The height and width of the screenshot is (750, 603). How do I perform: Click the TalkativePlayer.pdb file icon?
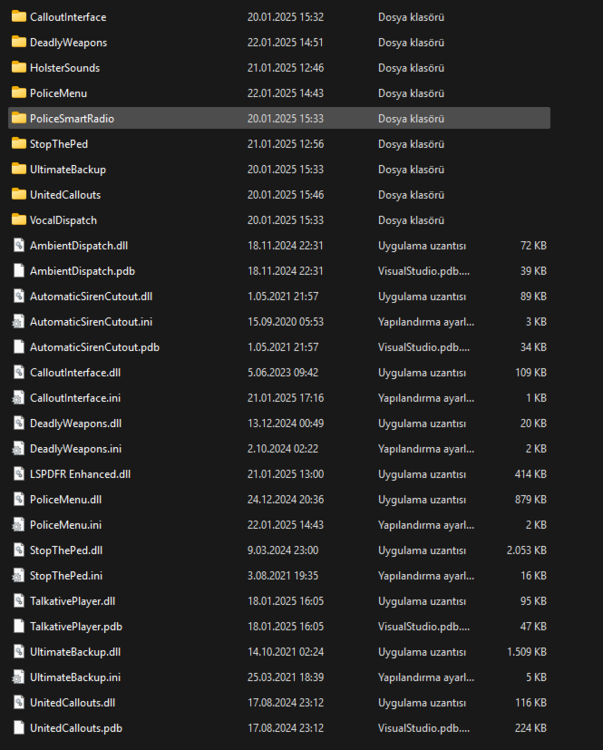coord(19,626)
